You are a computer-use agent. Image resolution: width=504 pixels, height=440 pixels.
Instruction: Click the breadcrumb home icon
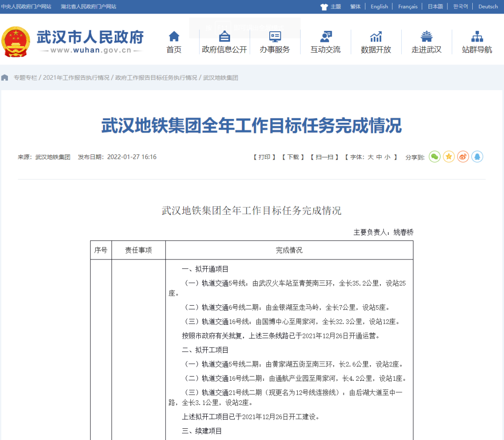pos(5,78)
